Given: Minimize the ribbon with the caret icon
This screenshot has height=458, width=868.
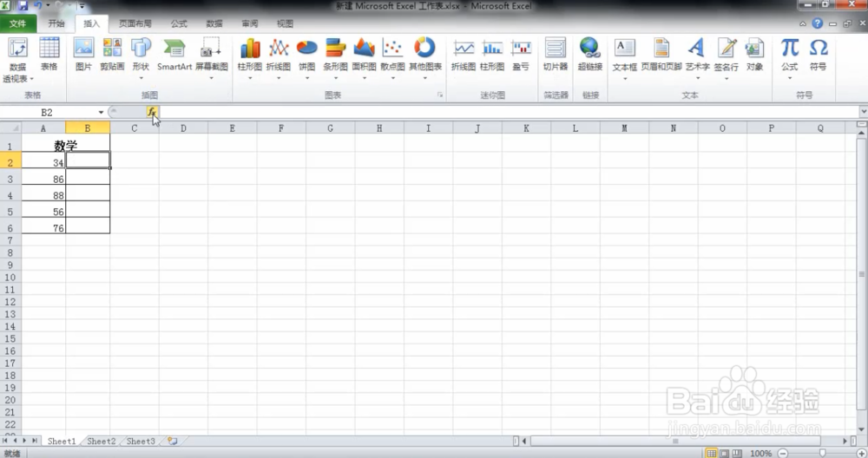Looking at the screenshot, I should (803, 23).
